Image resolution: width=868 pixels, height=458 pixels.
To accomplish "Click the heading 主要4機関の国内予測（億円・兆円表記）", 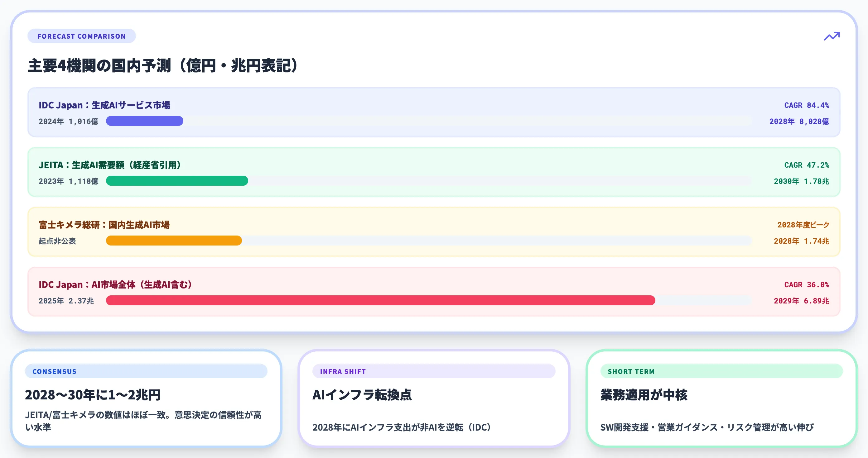I will point(163,65).
